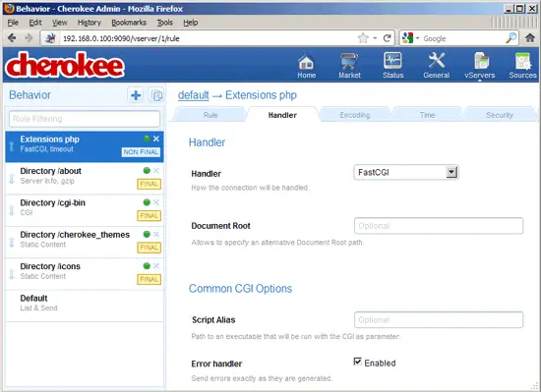Click the Script Alias input field
The height and width of the screenshot is (392, 541).
click(x=439, y=320)
